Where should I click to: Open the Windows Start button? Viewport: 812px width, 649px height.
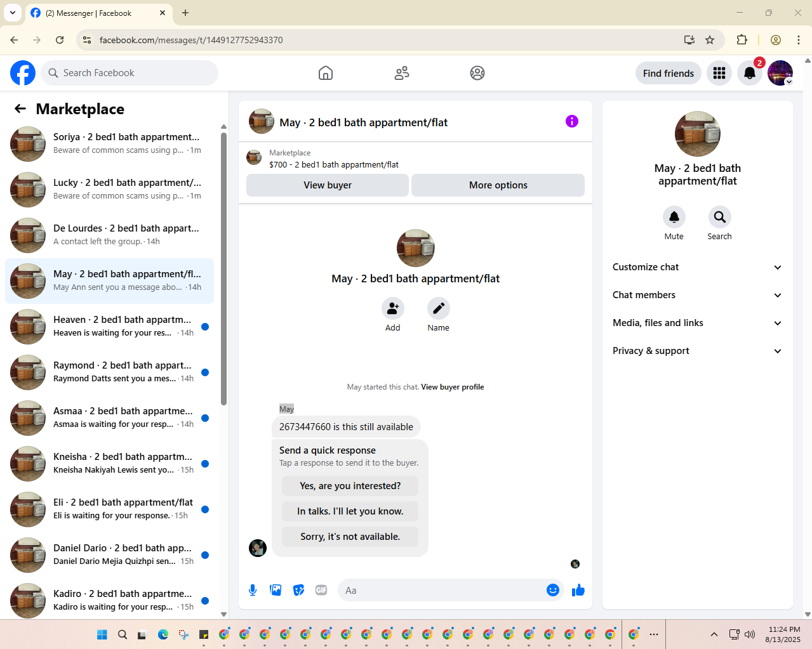[x=102, y=634]
